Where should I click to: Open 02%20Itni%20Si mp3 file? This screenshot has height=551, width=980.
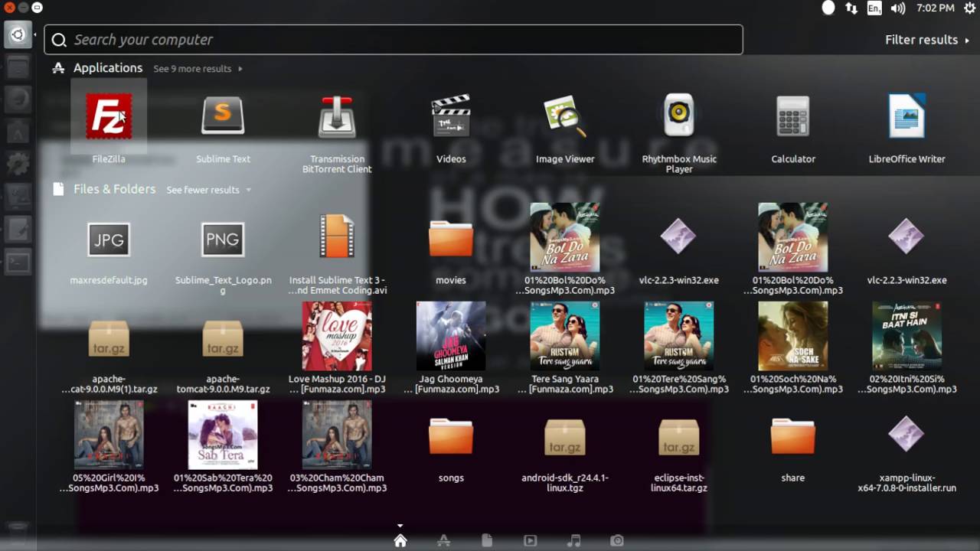coord(906,336)
